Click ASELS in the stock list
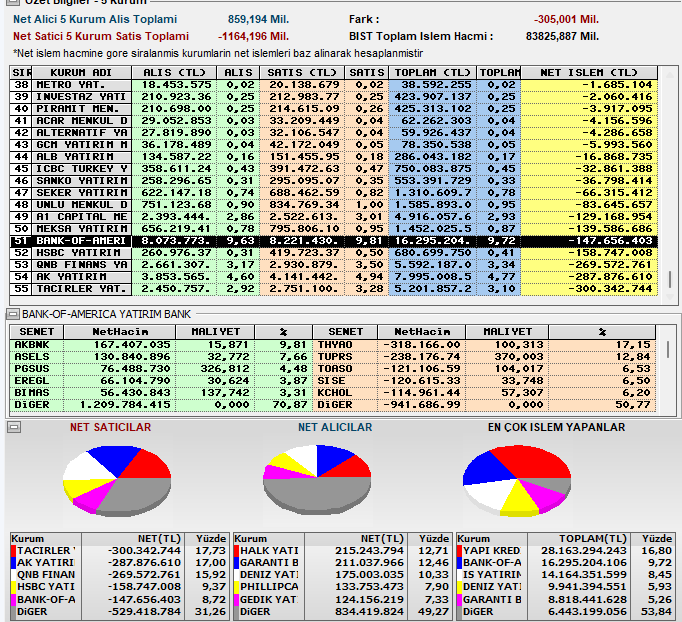682x622 pixels. (32, 357)
